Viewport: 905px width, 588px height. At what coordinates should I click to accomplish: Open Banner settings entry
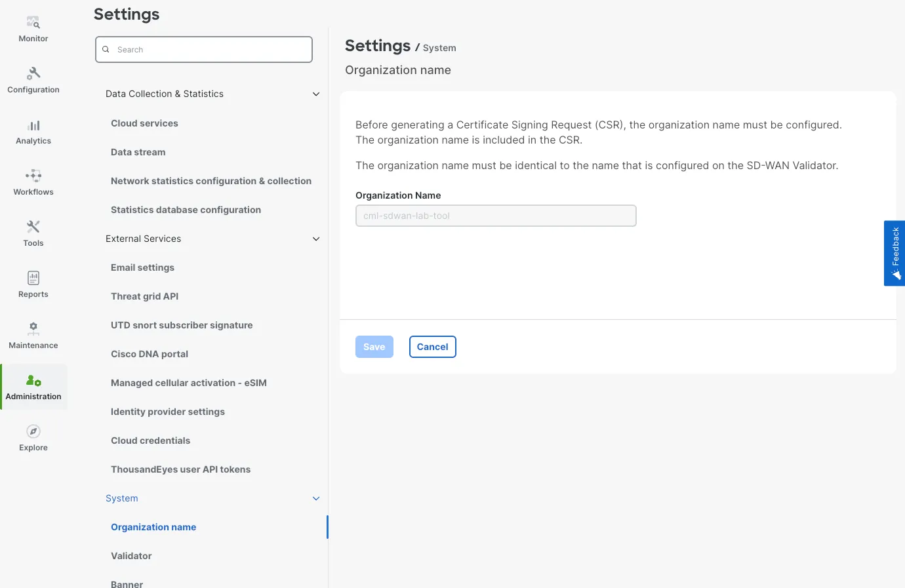[x=127, y=583]
